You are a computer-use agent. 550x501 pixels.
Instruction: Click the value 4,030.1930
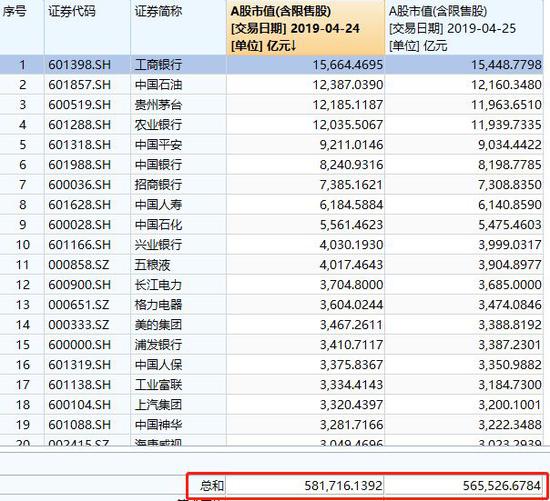click(351, 245)
